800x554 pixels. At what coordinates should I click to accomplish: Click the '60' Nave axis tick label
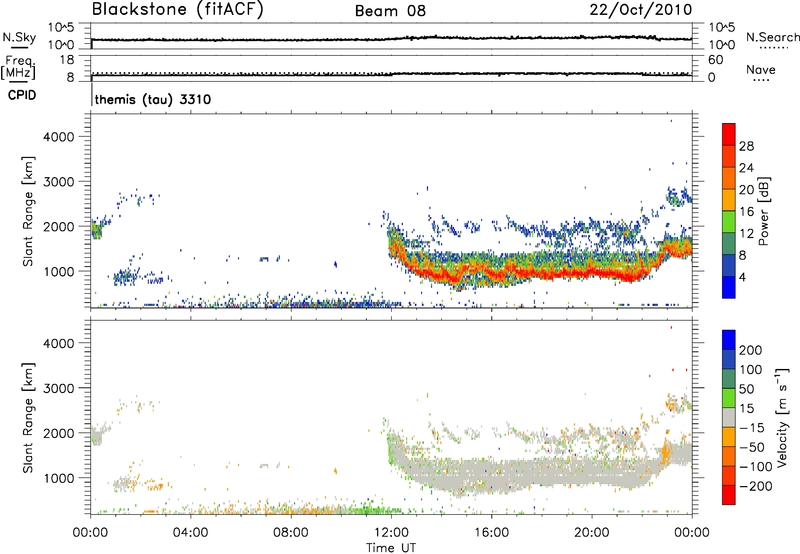pyautogui.click(x=716, y=60)
